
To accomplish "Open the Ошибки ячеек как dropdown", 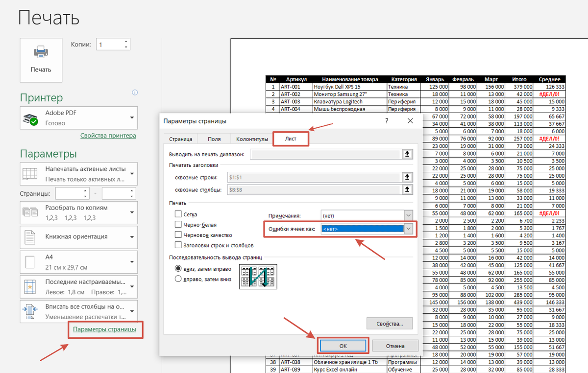I will (x=367, y=229).
